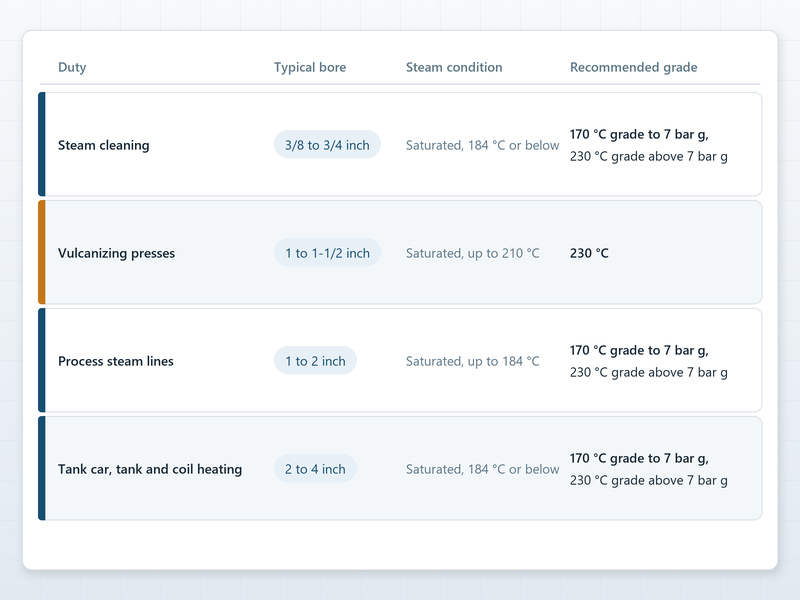Select the Vulcanizing presses duty name

coord(116,253)
